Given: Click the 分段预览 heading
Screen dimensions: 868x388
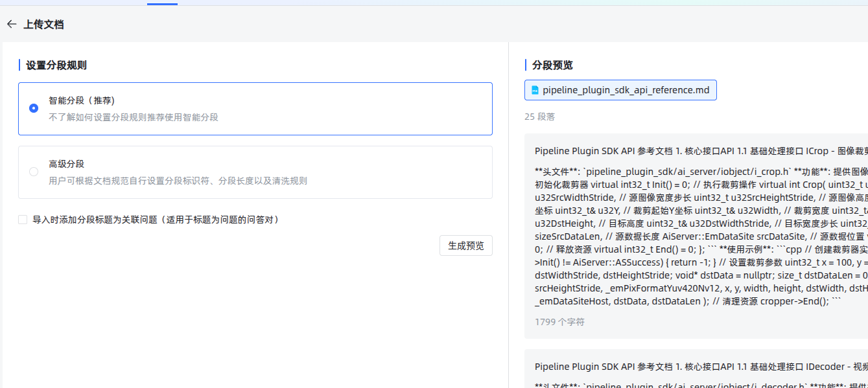Looking at the screenshot, I should point(552,65).
